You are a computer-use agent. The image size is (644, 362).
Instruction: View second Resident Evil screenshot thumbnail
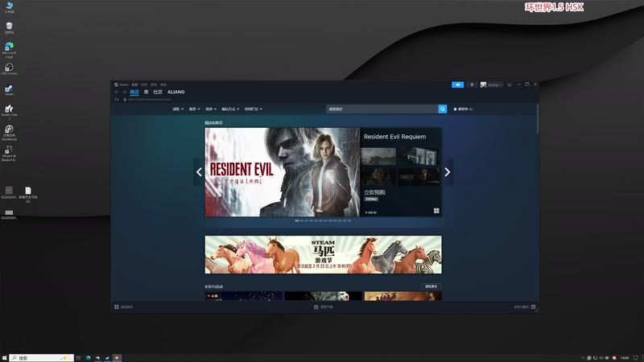coord(419,157)
